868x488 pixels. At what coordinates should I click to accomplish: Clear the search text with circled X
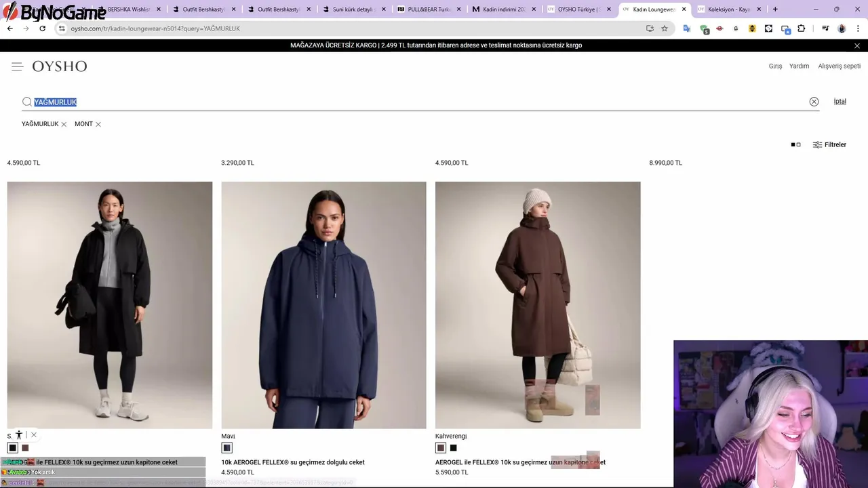point(814,102)
